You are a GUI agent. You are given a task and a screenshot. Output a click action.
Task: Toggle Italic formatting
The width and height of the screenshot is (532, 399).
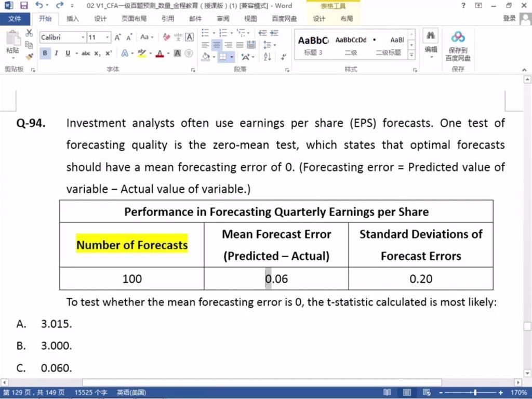click(x=56, y=54)
